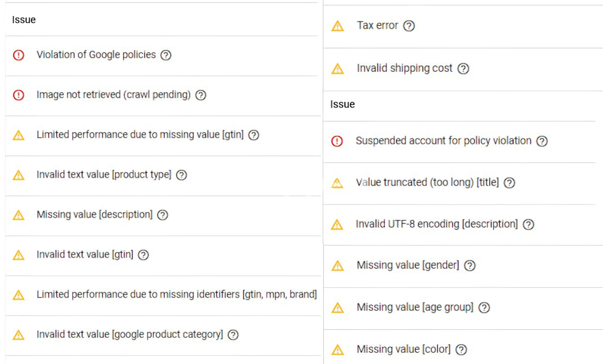Image resolution: width=603 pixels, height=364 pixels.
Task: Open Limited performance due to missing value [gtin]
Action: (140, 135)
